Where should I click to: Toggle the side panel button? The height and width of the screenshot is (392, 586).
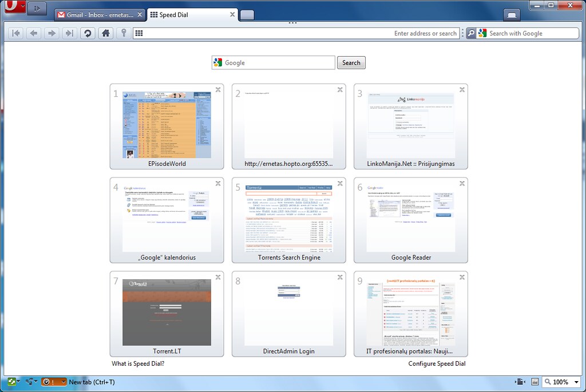pyautogui.click(x=37, y=8)
